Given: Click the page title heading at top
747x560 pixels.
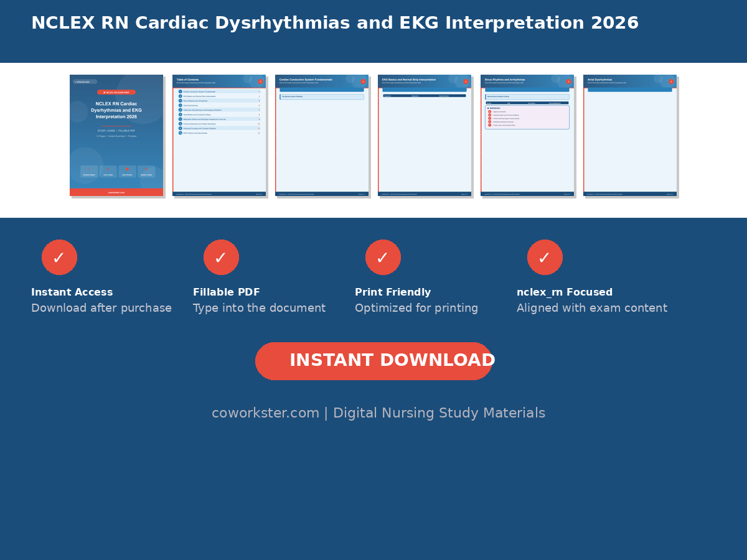Looking at the screenshot, I should [x=335, y=24].
